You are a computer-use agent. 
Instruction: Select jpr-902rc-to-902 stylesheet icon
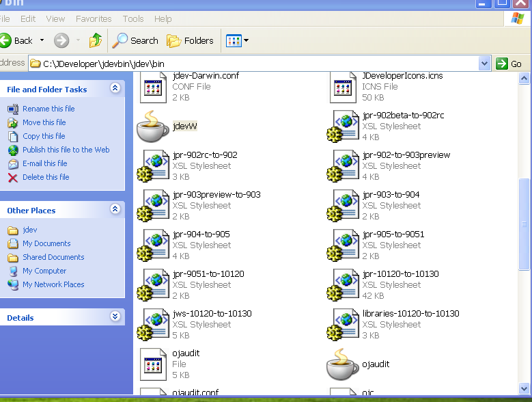click(x=153, y=166)
